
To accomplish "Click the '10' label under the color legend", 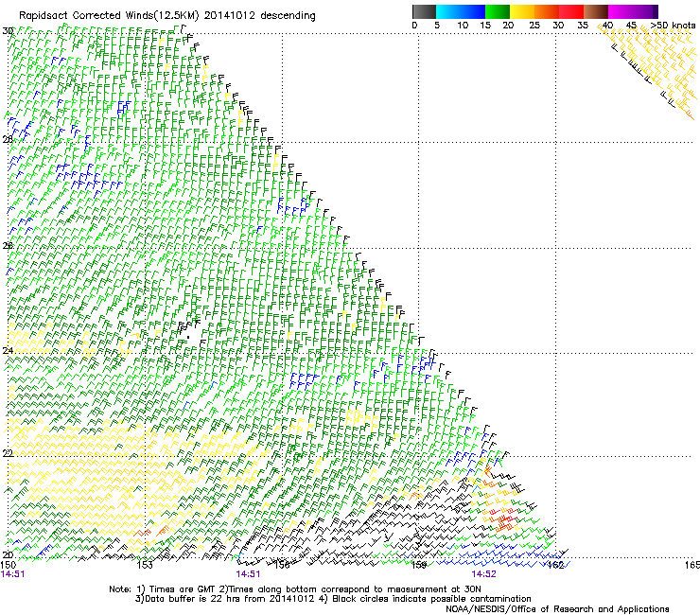I will click(463, 26).
